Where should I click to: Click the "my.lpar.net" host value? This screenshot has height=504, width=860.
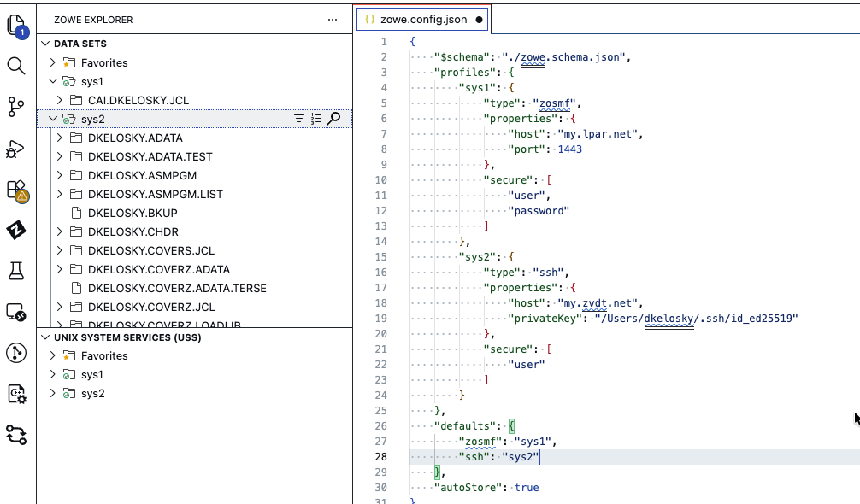click(x=598, y=133)
